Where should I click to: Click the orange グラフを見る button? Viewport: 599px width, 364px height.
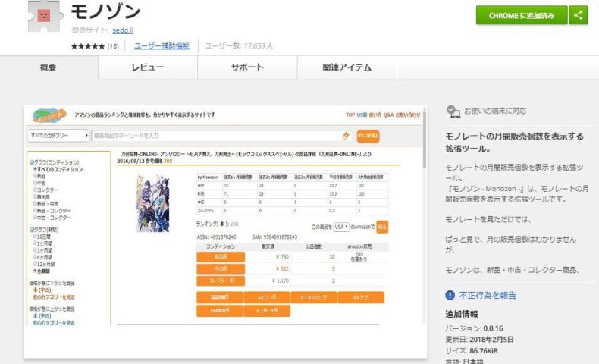[x=368, y=136]
